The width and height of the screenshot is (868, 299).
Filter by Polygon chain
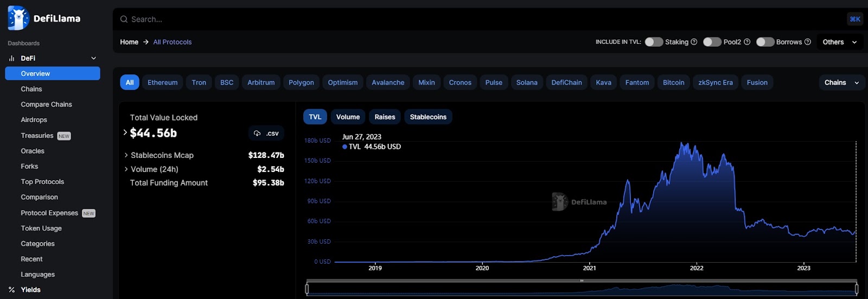point(301,82)
